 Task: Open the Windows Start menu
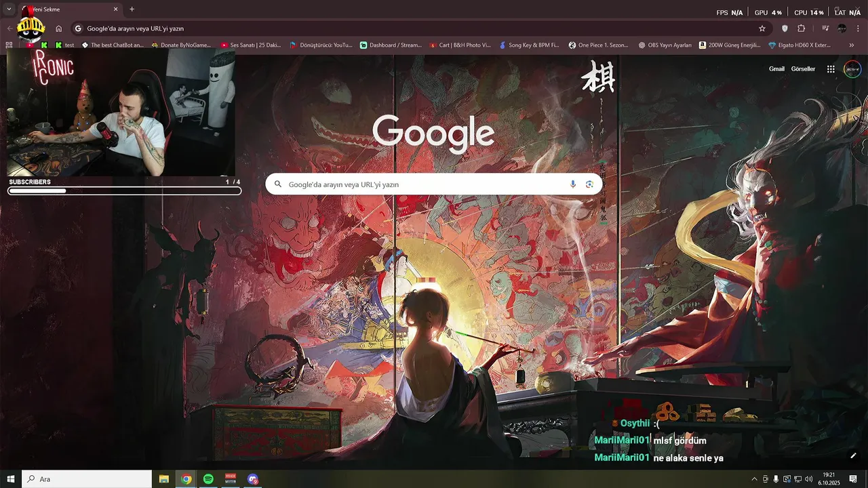click(11, 479)
